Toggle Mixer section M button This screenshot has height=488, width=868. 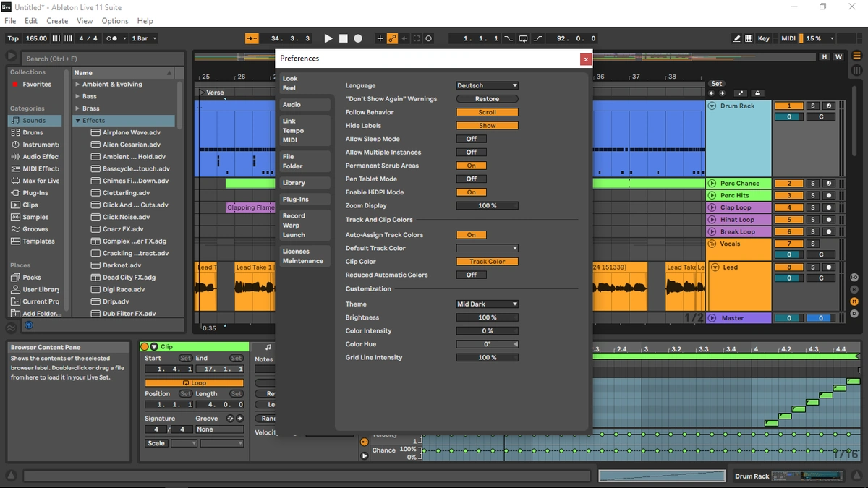click(x=854, y=301)
